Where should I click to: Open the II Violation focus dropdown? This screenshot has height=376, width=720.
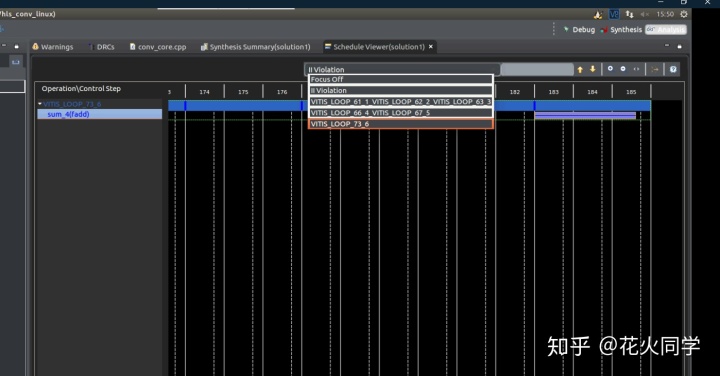[402, 69]
